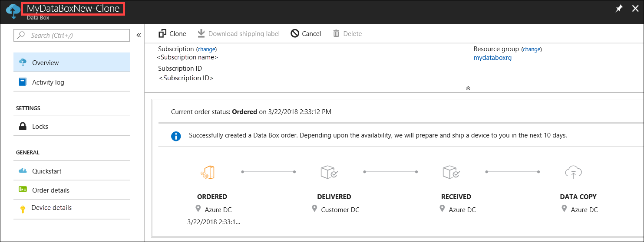The image size is (644, 242).
Task: Click the blue info icon
Action: coord(175,136)
